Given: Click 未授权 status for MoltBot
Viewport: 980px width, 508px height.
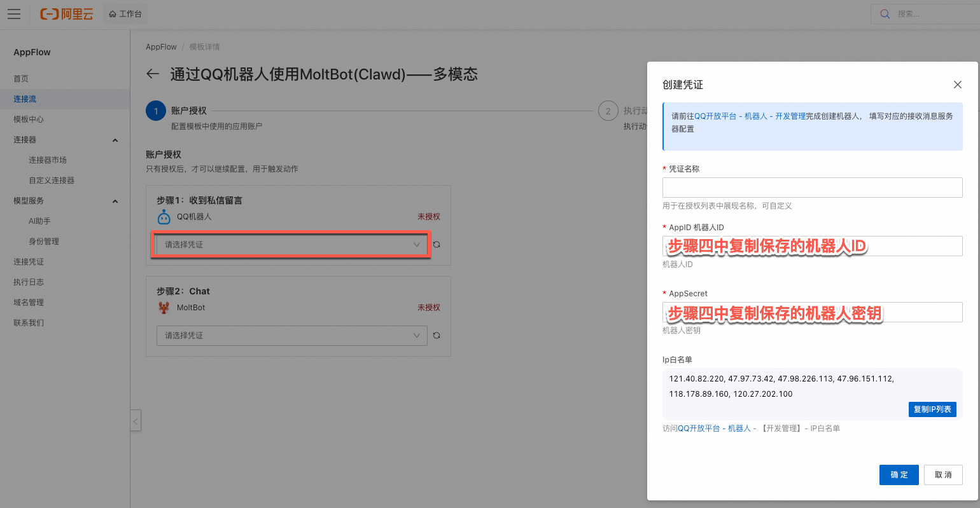Looking at the screenshot, I should pos(429,308).
